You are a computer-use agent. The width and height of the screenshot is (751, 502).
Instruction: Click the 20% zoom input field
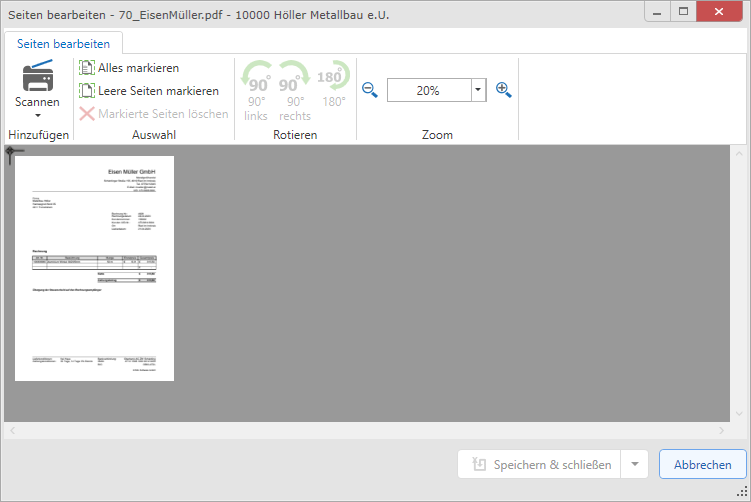coord(428,90)
